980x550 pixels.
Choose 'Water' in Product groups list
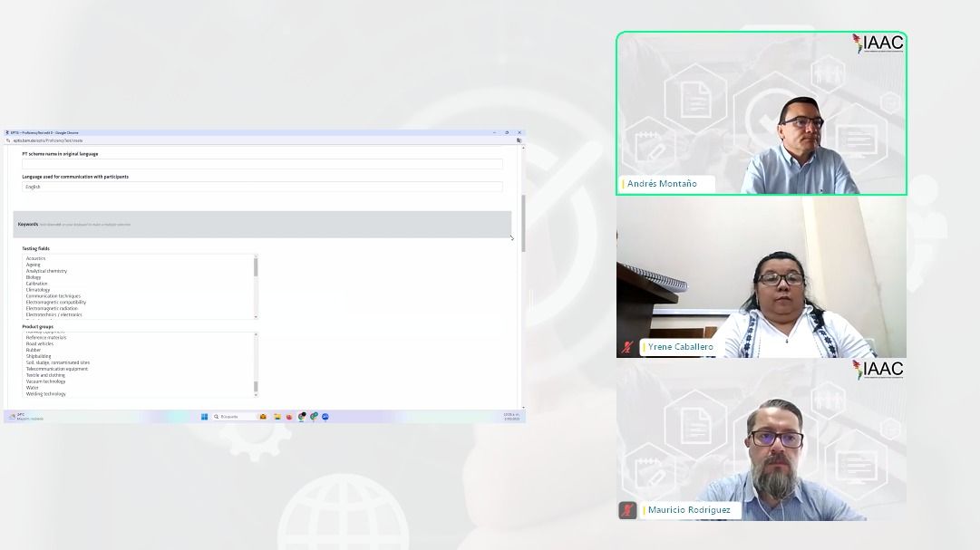click(33, 388)
